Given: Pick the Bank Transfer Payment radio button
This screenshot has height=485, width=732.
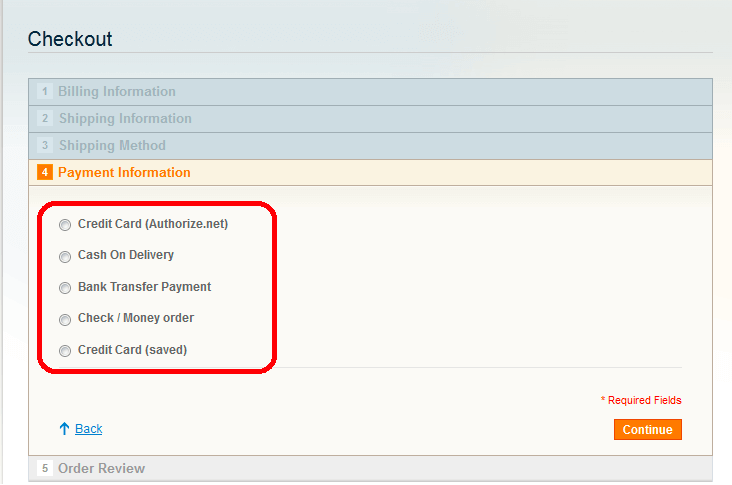Looking at the screenshot, I should coord(66,288).
